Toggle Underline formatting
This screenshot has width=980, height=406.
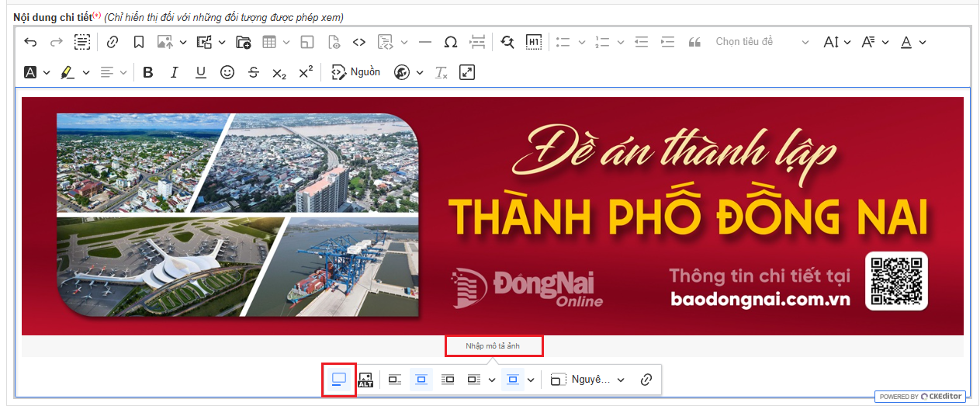click(201, 72)
